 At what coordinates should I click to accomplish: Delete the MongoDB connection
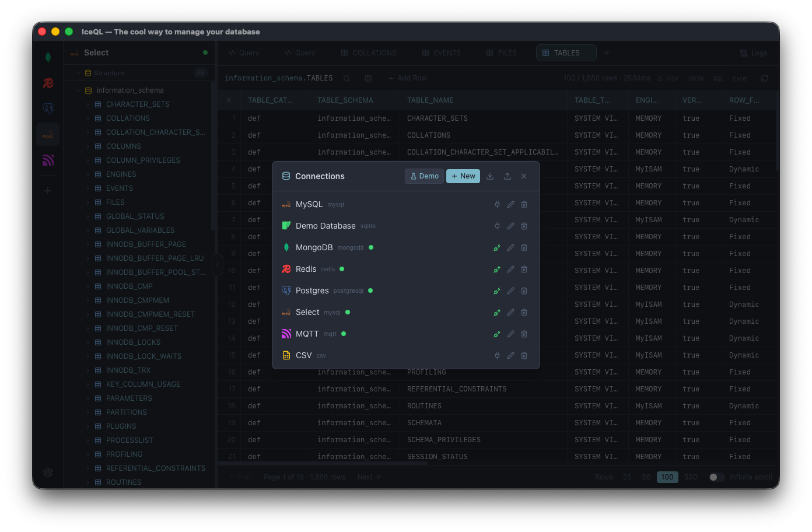pos(524,248)
